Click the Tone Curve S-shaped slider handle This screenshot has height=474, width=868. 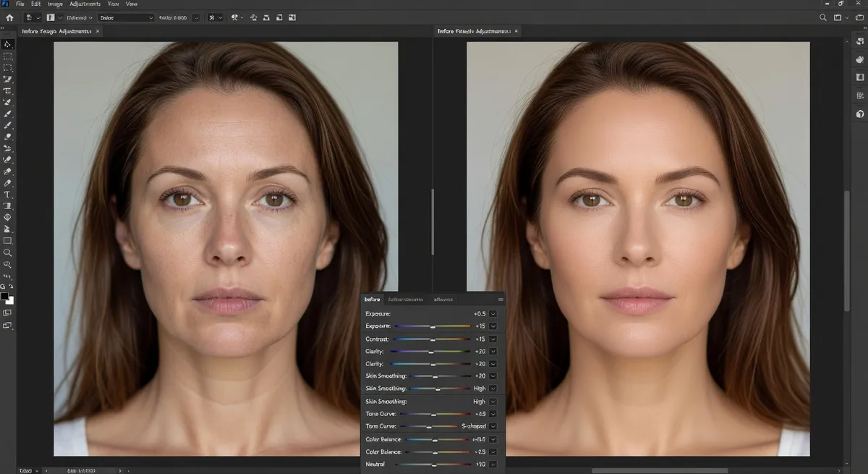[429, 426]
